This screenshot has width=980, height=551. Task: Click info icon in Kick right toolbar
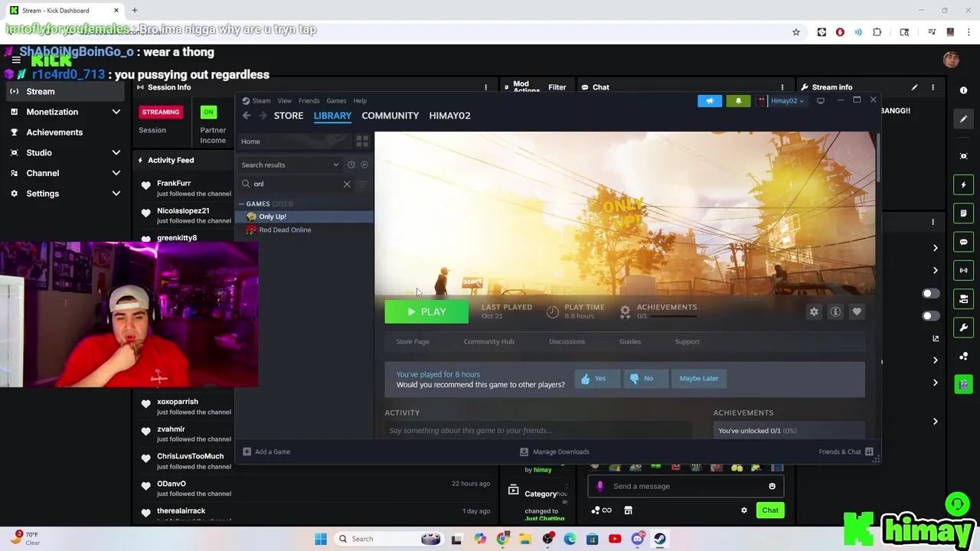tap(963, 90)
